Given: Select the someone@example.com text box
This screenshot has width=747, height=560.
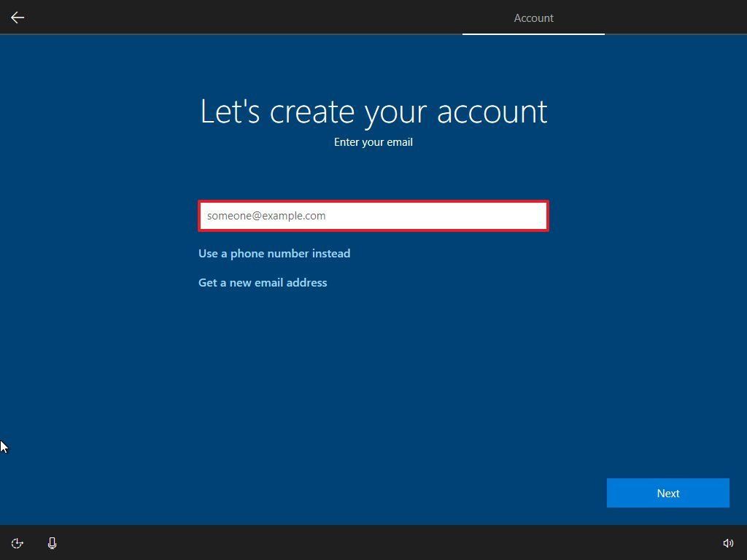Looking at the screenshot, I should (x=373, y=216).
